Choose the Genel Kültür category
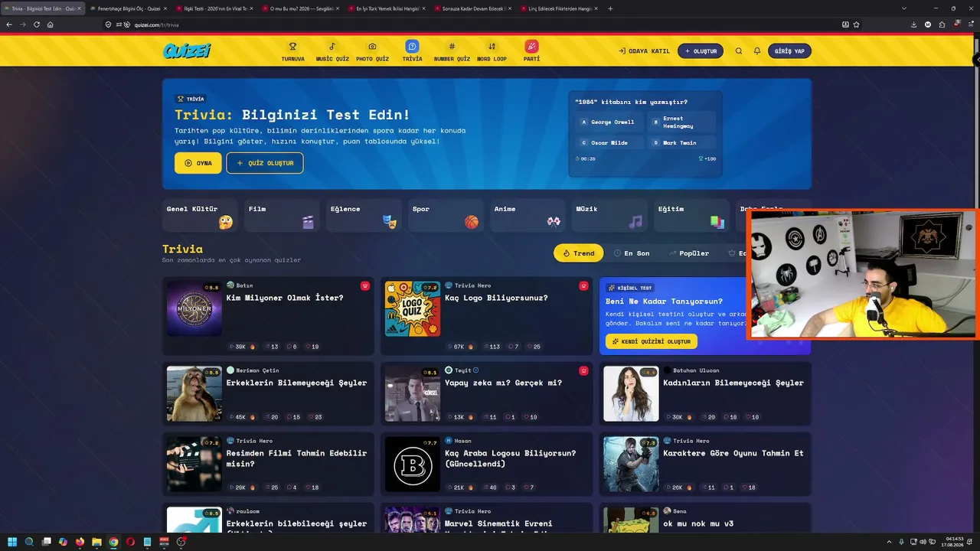Screen dimensions: 980x551 tap(201, 216)
